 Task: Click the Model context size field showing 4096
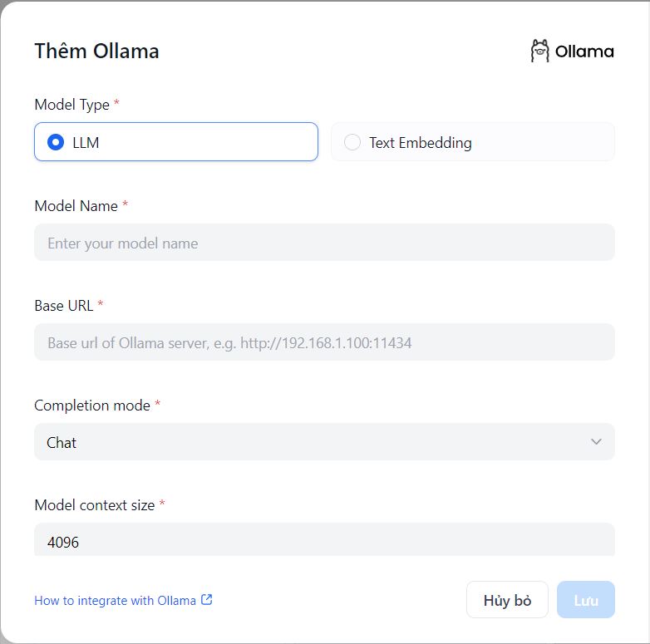pyautogui.click(x=324, y=541)
